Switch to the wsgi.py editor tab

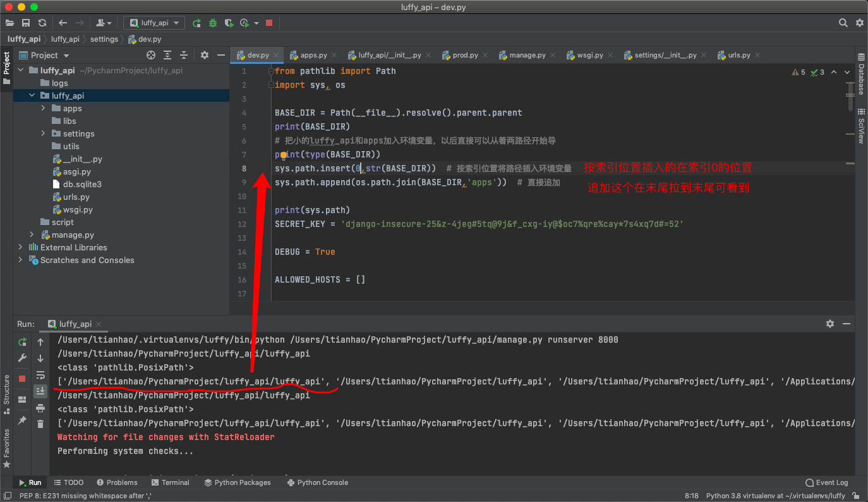(x=589, y=55)
